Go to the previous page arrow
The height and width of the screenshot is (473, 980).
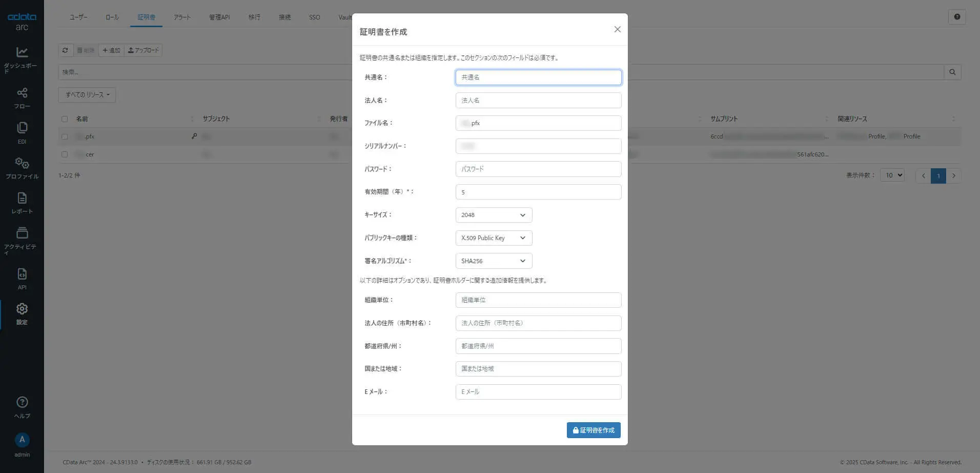coord(923,175)
